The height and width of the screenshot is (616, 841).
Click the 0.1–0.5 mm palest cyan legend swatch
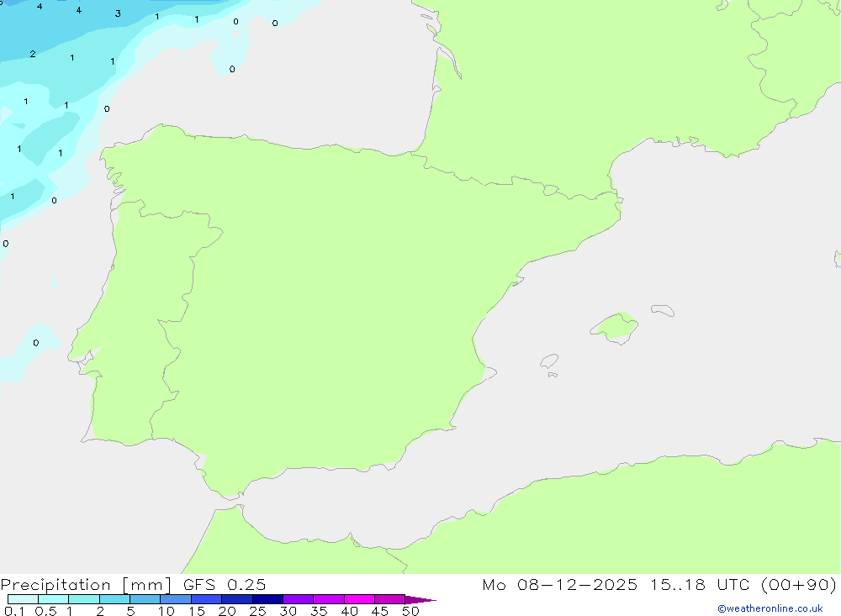(23, 599)
